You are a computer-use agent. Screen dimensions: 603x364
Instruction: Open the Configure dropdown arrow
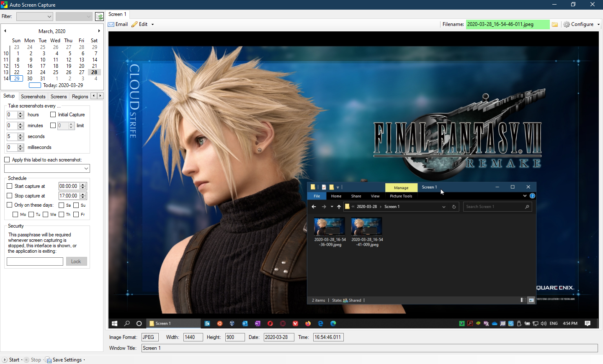(598, 24)
